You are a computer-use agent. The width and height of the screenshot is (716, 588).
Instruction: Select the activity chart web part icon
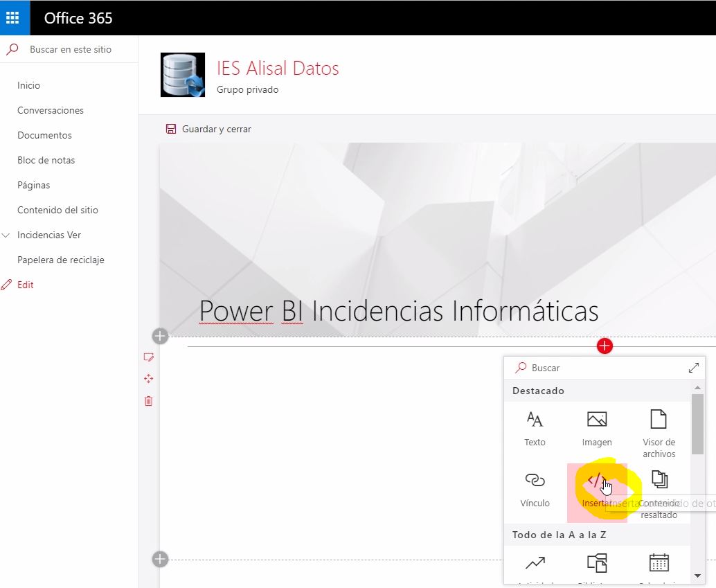(535, 563)
